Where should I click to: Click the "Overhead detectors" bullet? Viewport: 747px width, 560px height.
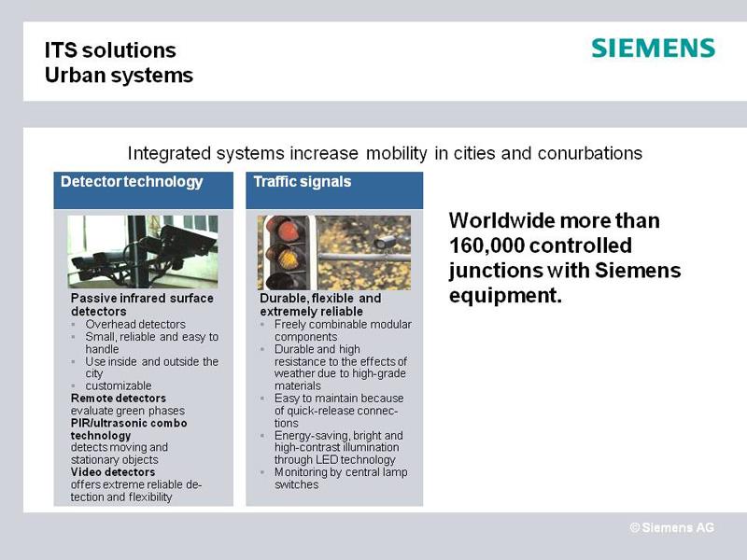pos(135,324)
